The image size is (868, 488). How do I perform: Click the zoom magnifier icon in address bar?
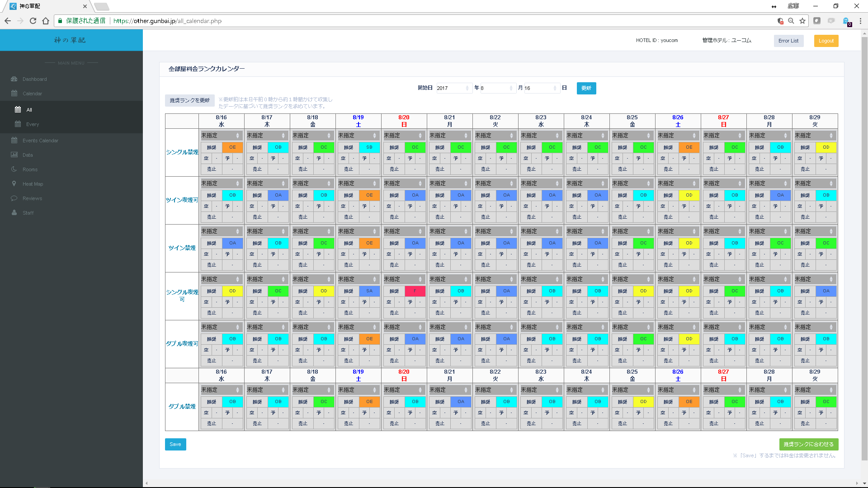point(791,21)
